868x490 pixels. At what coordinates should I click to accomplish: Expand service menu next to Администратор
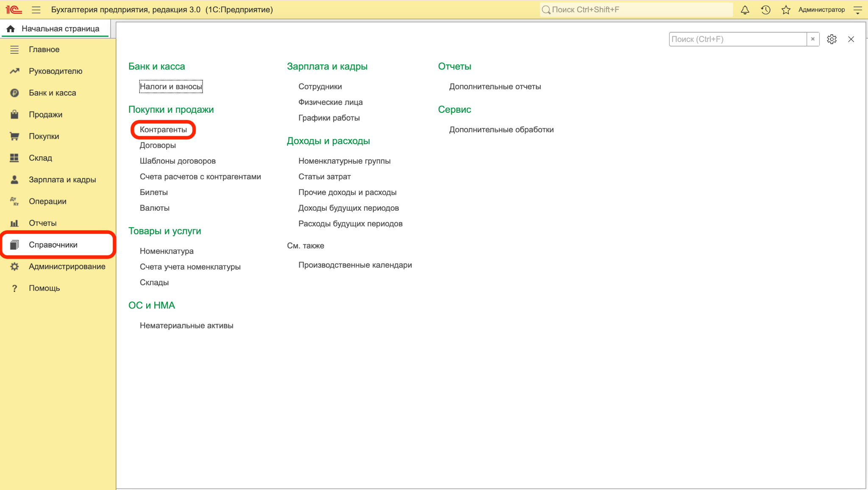(x=858, y=10)
